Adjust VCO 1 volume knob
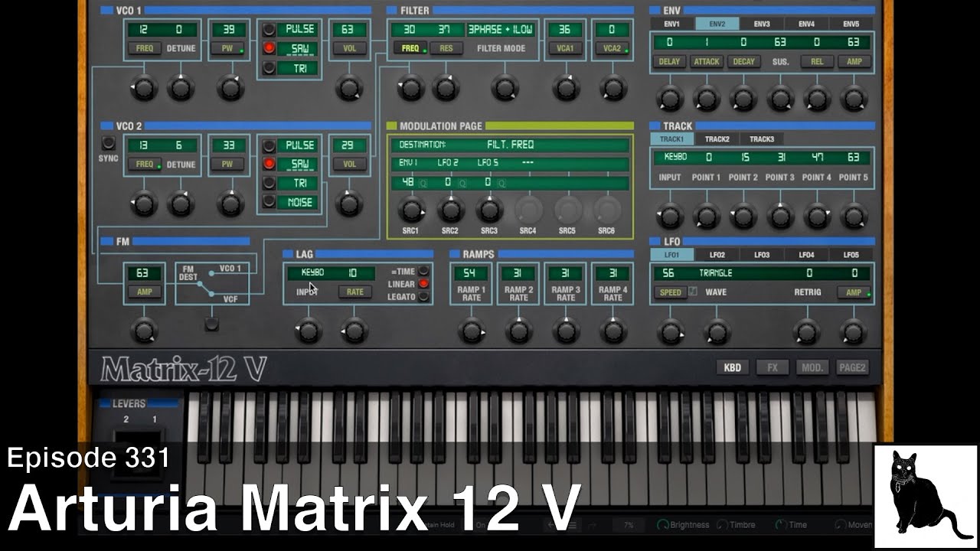Viewport: 980px width, 551px height. (349, 88)
